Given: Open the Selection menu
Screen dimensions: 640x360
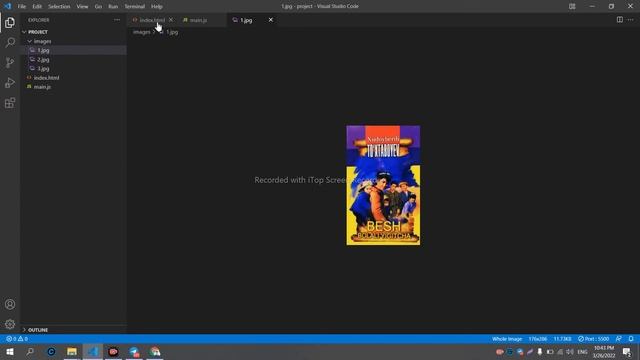Looking at the screenshot, I should click(x=59, y=7).
